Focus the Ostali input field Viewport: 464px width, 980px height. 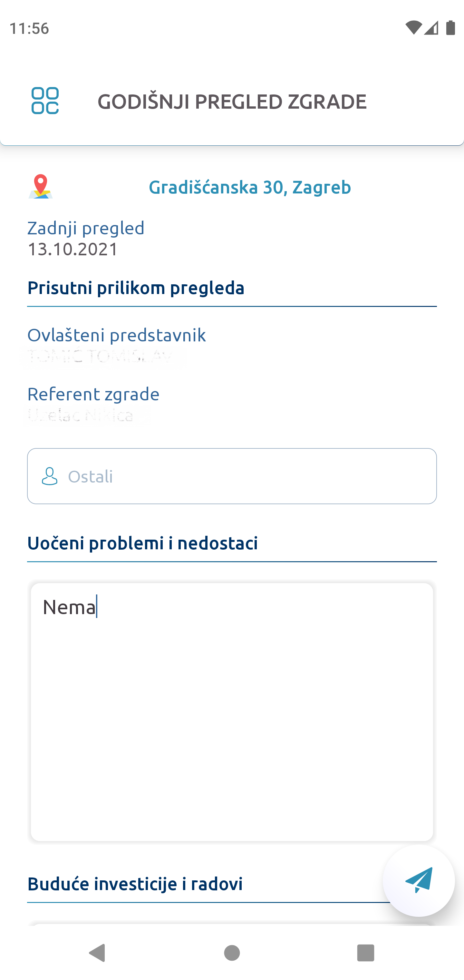tap(243, 476)
